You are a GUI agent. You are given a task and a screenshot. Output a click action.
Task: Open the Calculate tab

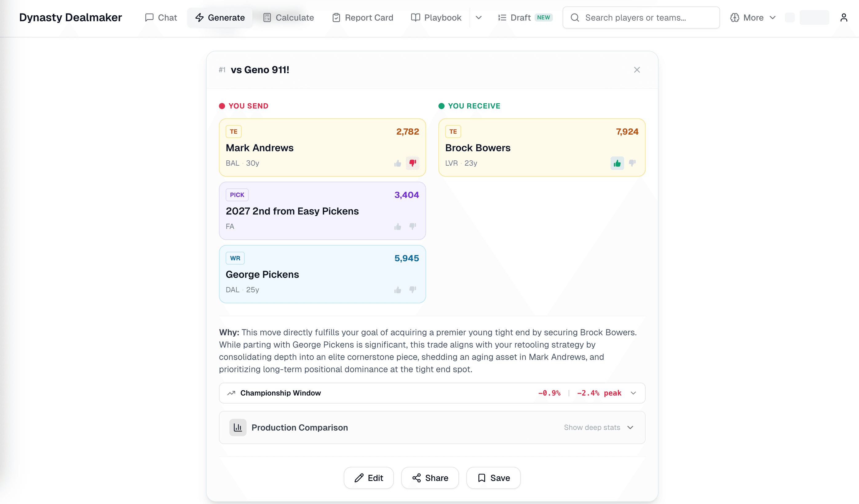point(288,18)
